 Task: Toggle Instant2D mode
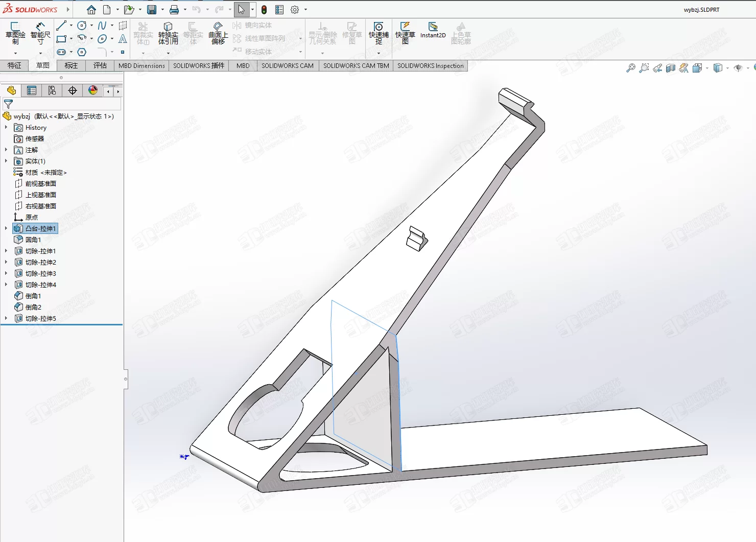pos(433,30)
